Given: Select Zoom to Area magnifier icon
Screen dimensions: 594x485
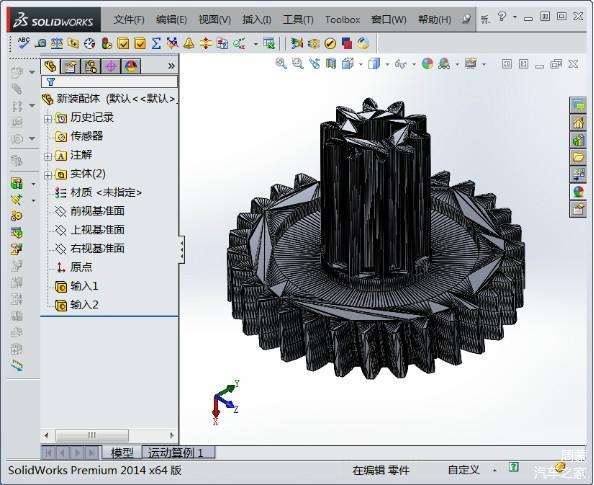Looking at the screenshot, I should click(x=298, y=64).
